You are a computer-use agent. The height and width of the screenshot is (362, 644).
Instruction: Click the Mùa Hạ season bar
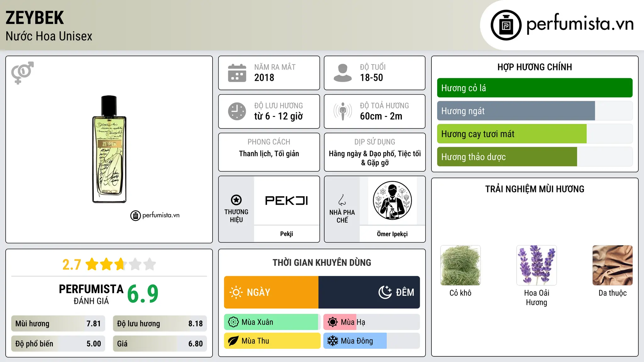pyautogui.click(x=372, y=322)
